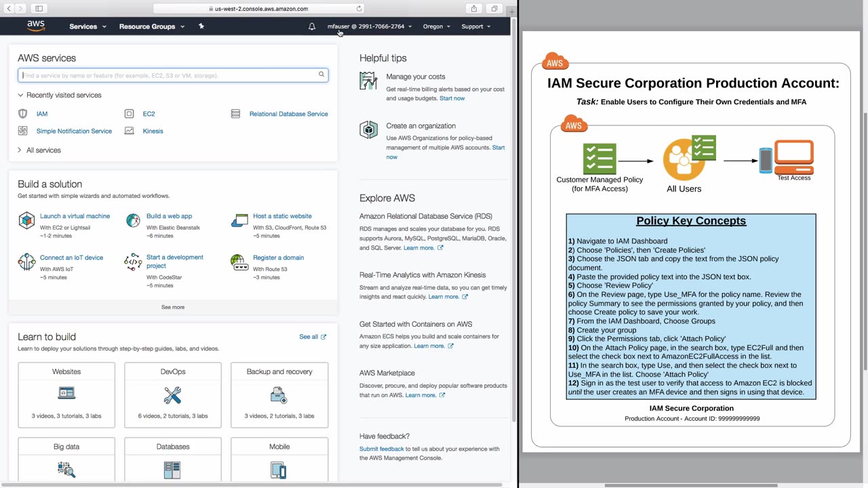The height and width of the screenshot is (488, 868).
Task: Click the IAM shield service icon
Action: [23, 114]
